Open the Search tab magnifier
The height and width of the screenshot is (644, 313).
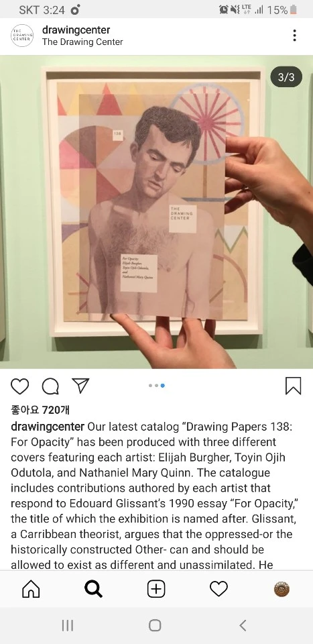[x=94, y=590]
